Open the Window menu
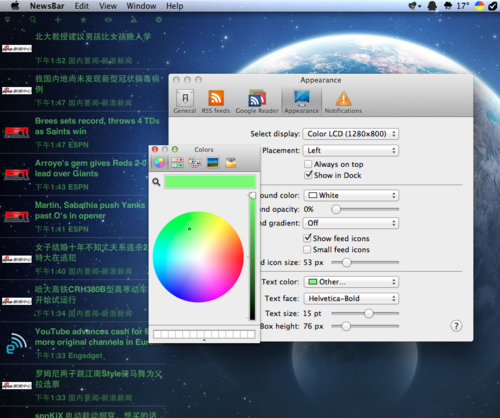This screenshot has width=500, height=418. [x=141, y=6]
